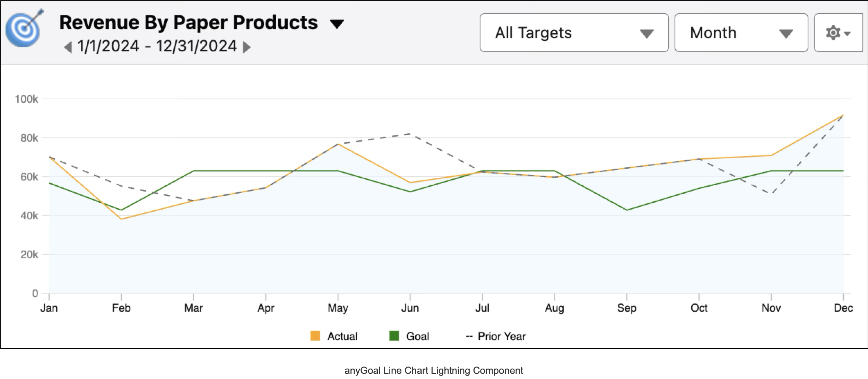Select the Dec data point peak
This screenshot has width=868, height=379.
[843, 115]
